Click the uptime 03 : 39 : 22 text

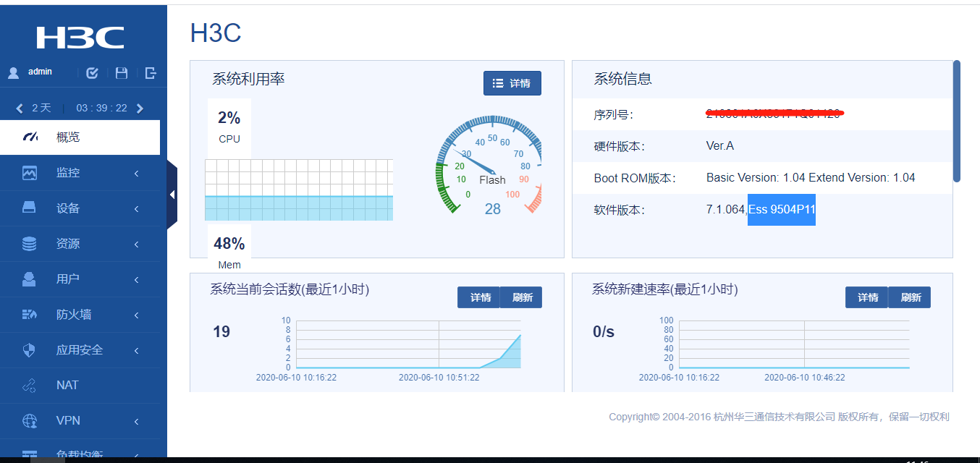pyautogui.click(x=101, y=109)
